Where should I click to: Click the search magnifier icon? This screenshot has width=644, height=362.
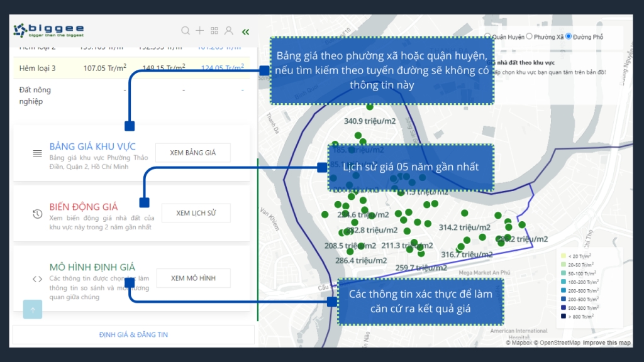[186, 31]
